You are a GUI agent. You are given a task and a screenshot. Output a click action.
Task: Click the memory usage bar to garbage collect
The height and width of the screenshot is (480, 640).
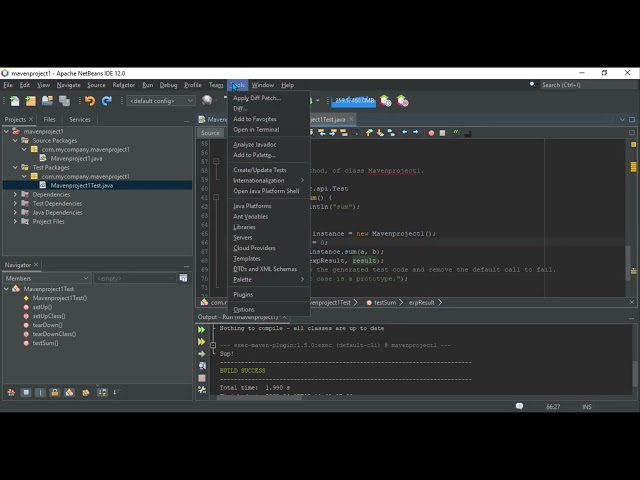pyautogui.click(x=353, y=101)
